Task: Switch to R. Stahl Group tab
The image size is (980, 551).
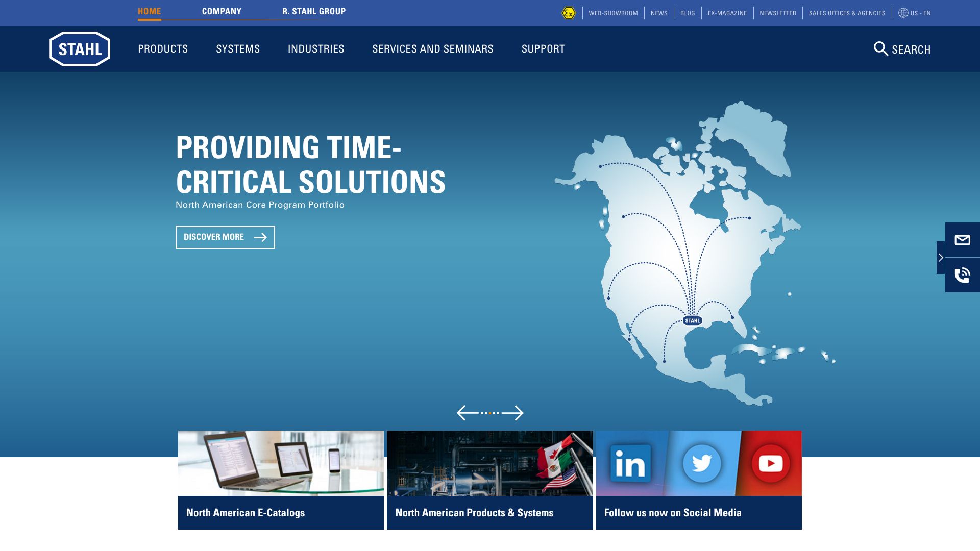Action: pyautogui.click(x=314, y=11)
